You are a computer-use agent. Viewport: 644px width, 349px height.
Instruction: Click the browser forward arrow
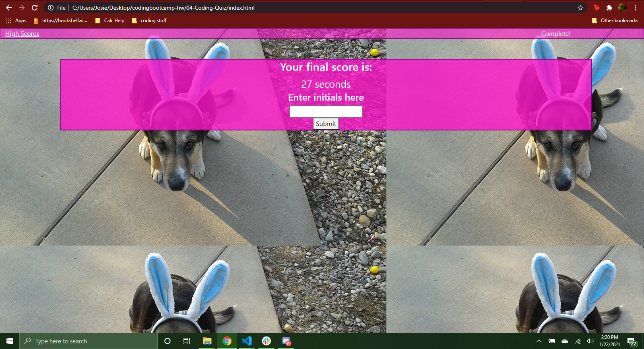coord(22,8)
